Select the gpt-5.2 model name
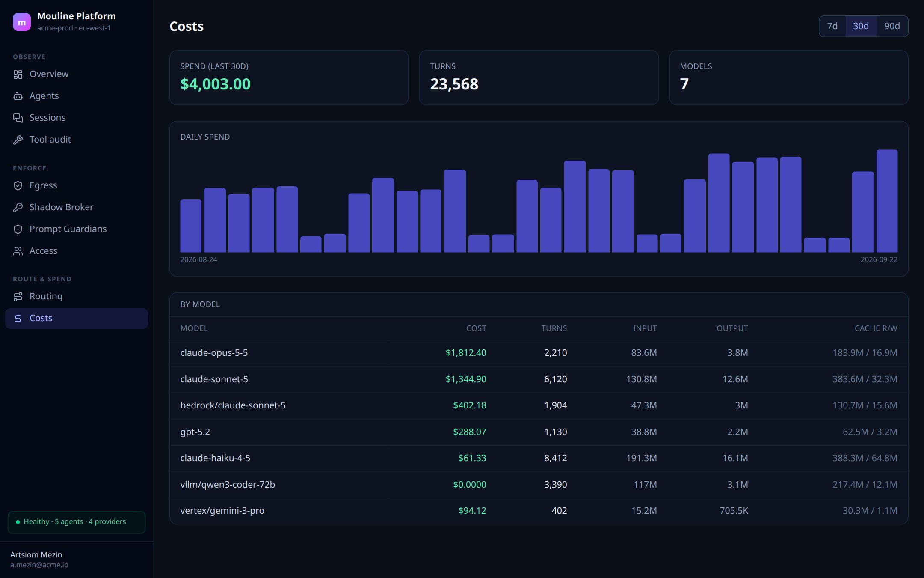Screen dimensions: 924x578 [195, 432]
